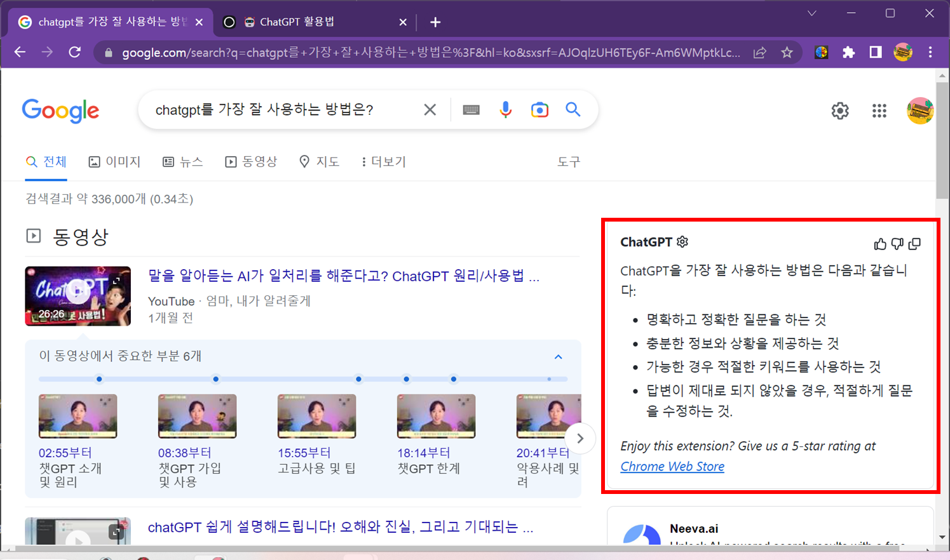The height and width of the screenshot is (560, 950).
Task: Click the second marker on moments timeline
Action: tap(216, 379)
